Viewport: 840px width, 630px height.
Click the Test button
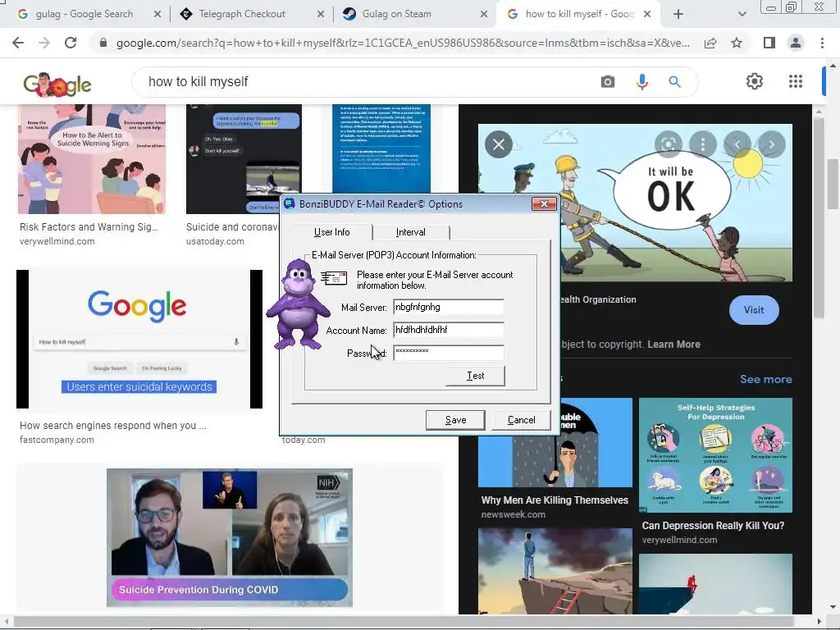tap(475, 376)
